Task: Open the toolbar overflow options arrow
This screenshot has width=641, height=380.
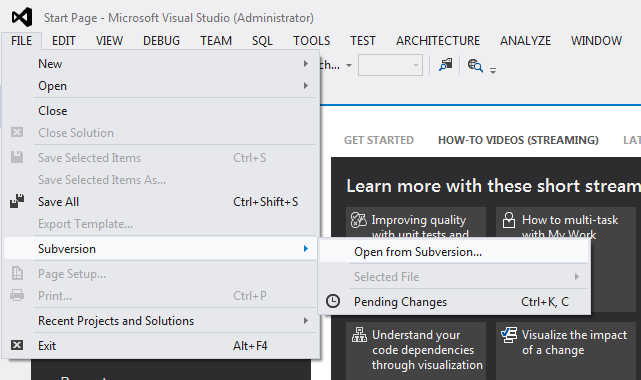Action: [493, 71]
